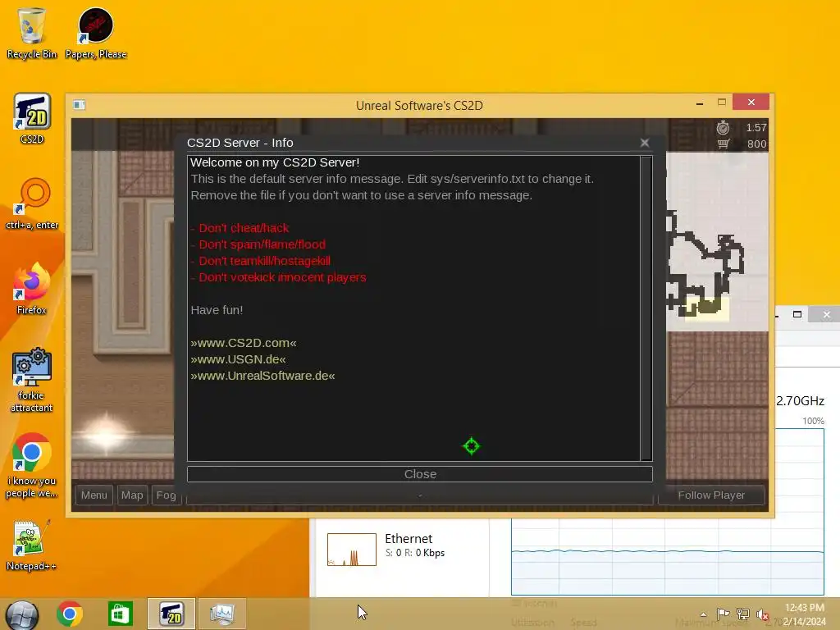Image resolution: width=840 pixels, height=630 pixels.
Task: Open the Chrome shortcut 'i know you people we...'
Action: (32, 465)
